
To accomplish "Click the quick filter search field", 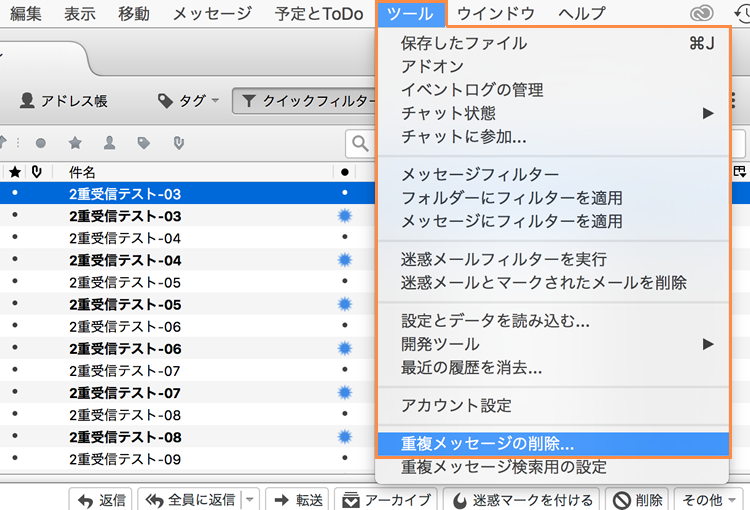I will [x=361, y=143].
